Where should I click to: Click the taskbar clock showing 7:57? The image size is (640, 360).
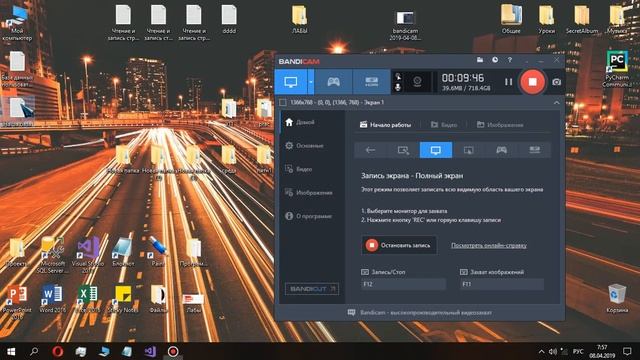(602, 351)
